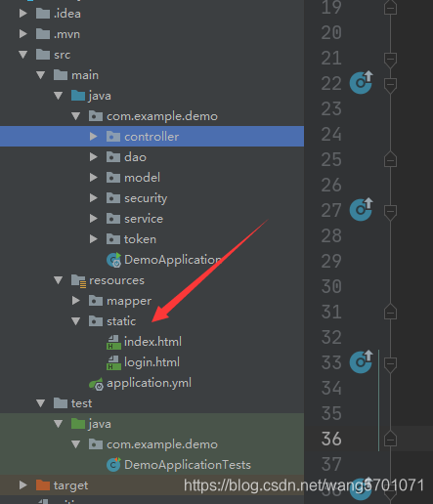Screen dimensions: 433x504
Task: Collapse the main folder arrow
Action: click(41, 75)
